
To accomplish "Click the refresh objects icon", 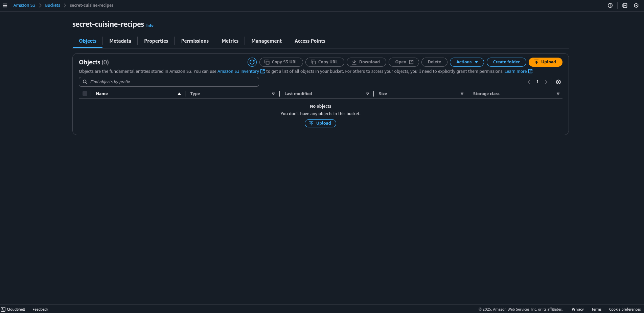I will [x=252, y=62].
